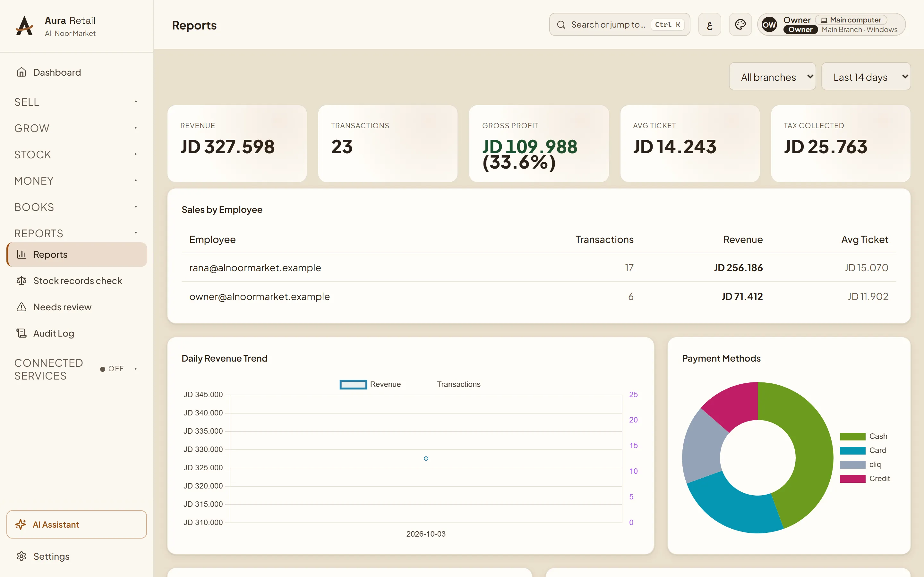This screenshot has height=577, width=924.
Task: Click the Settings gear icon
Action: click(x=21, y=556)
